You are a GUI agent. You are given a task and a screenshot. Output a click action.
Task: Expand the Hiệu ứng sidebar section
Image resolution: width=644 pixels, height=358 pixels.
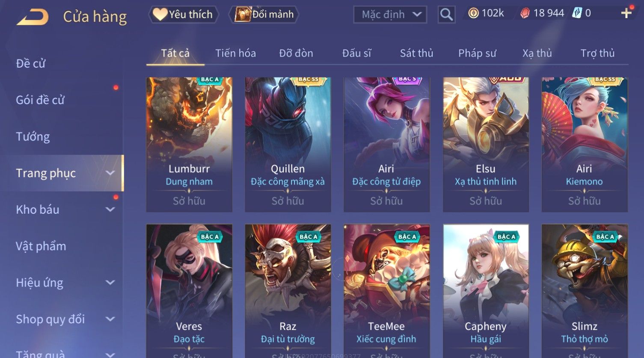coord(110,283)
